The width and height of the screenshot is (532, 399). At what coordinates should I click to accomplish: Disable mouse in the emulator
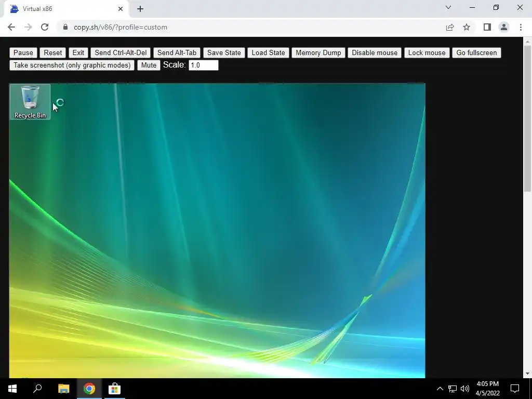[x=375, y=52]
